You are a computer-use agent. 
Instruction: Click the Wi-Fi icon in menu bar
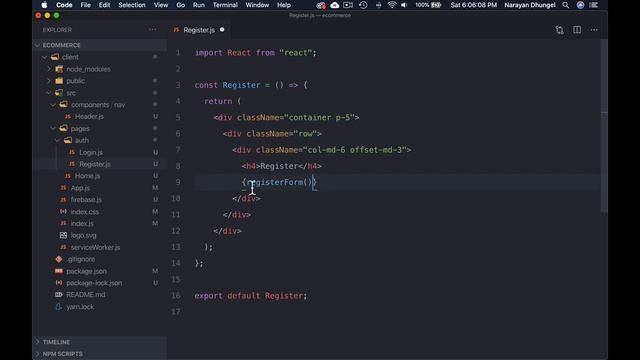pyautogui.click(x=392, y=5)
